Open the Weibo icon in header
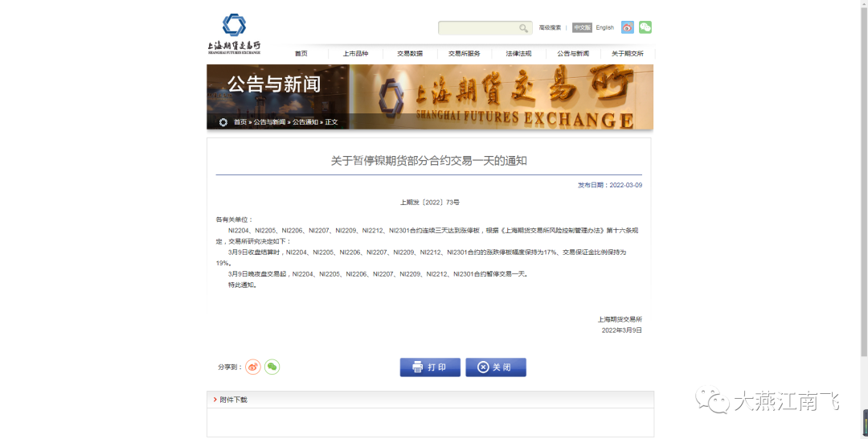 coord(627,27)
